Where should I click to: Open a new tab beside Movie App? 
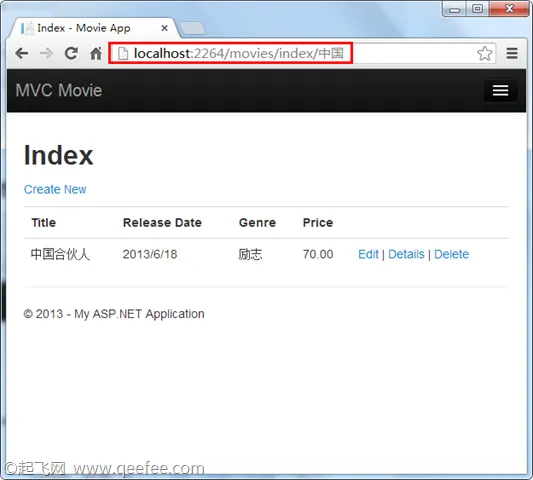click(x=192, y=29)
